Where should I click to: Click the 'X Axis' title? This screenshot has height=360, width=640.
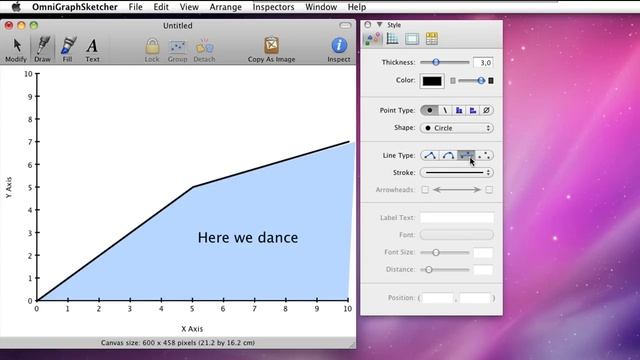[192, 329]
